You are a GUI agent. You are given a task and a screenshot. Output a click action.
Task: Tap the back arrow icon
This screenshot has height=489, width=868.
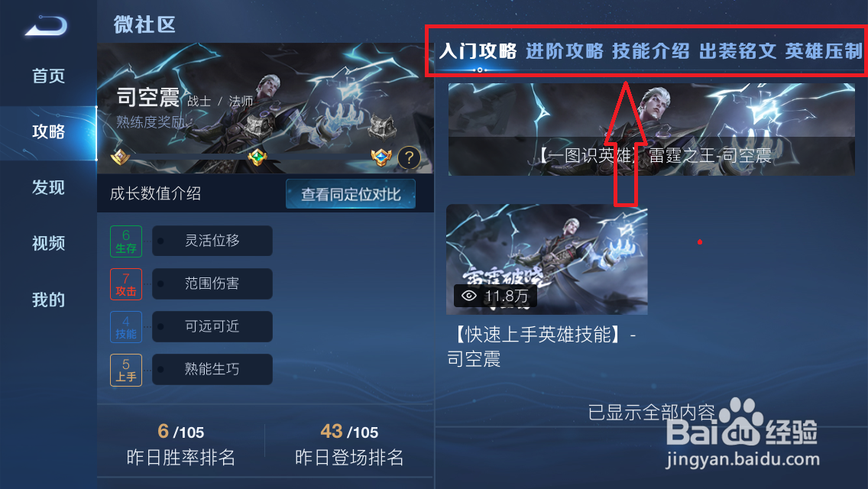pyautogui.click(x=47, y=26)
